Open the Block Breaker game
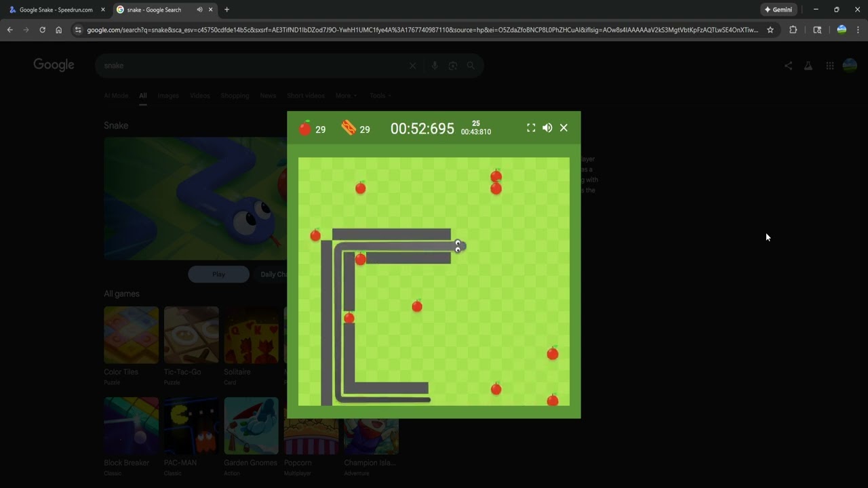Viewport: 868px width, 488px height. point(131,426)
